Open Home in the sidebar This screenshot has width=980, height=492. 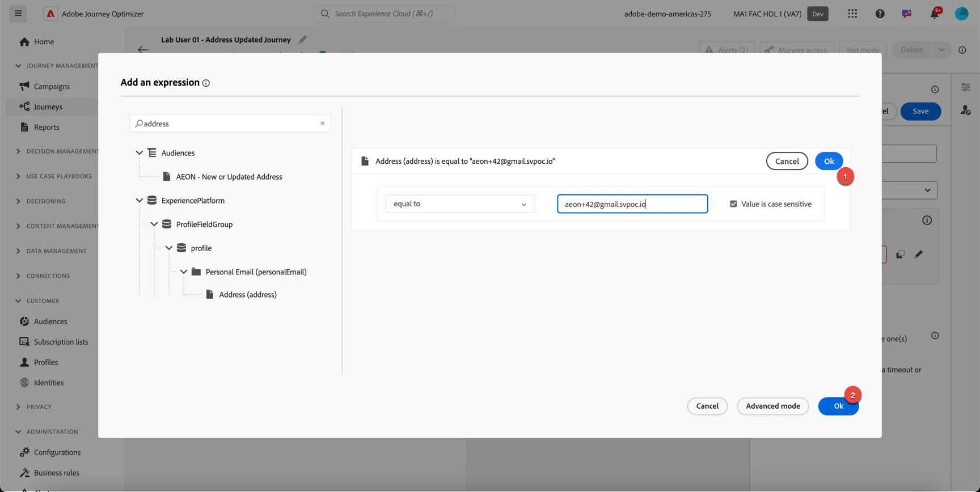pyautogui.click(x=44, y=41)
